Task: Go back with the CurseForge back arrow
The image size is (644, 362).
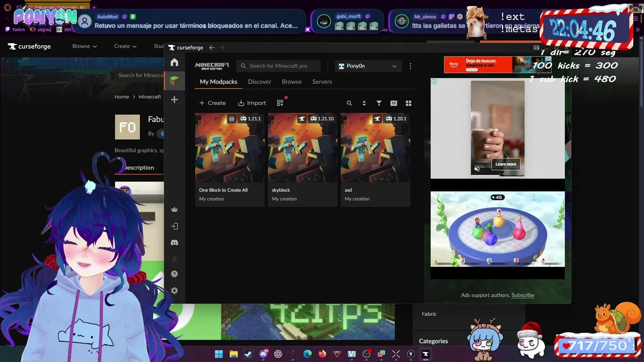Action: coord(212,47)
